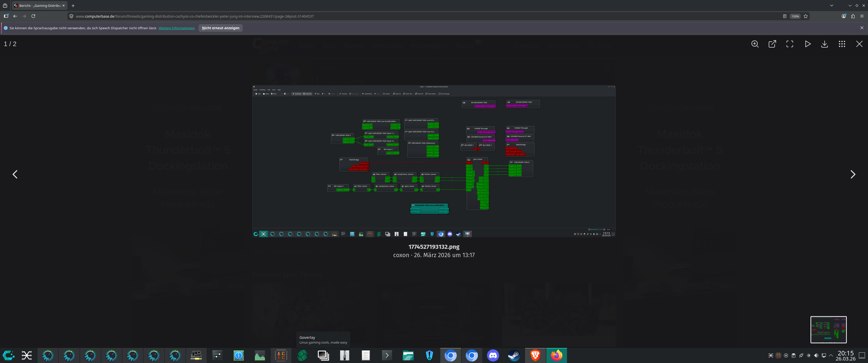This screenshot has height=363, width=868.
Task: Bookmark this page with star icon
Action: pyautogui.click(x=806, y=16)
